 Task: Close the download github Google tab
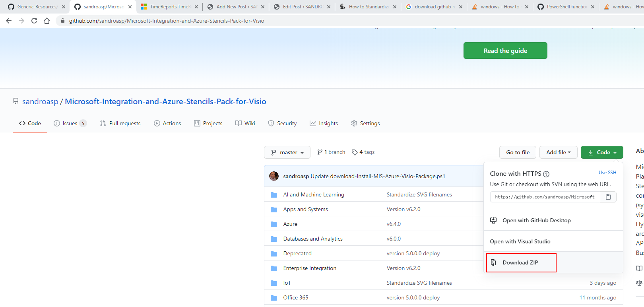tap(461, 7)
